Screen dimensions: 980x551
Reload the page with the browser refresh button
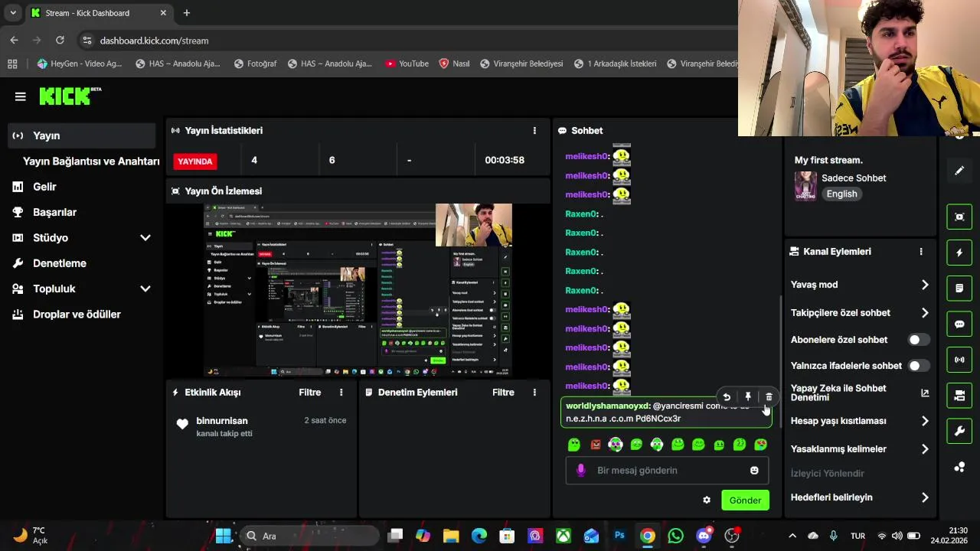[60, 41]
